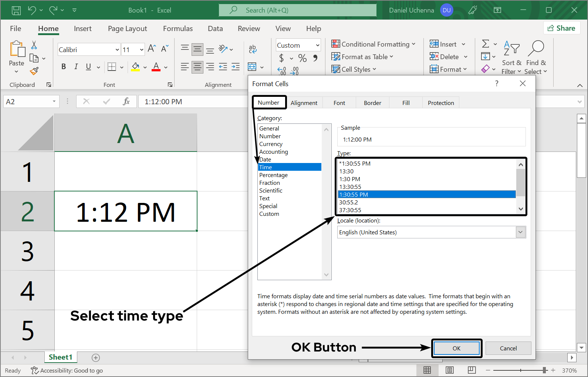Select the 13:30 time type

pos(347,171)
